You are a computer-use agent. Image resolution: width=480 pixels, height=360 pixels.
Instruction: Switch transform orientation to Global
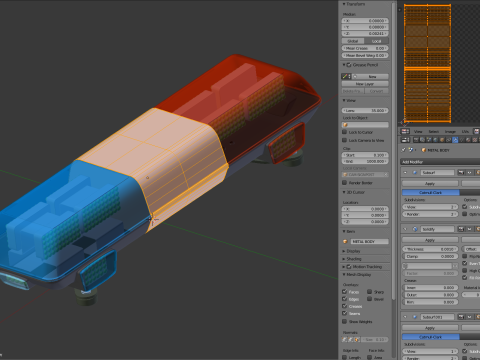[x=353, y=41]
